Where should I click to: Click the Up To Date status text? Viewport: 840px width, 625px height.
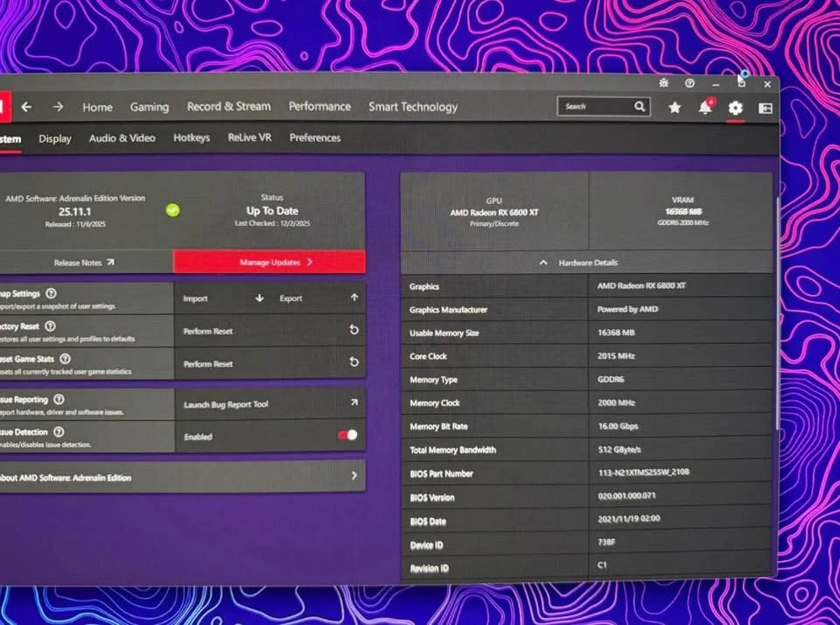[x=272, y=211]
